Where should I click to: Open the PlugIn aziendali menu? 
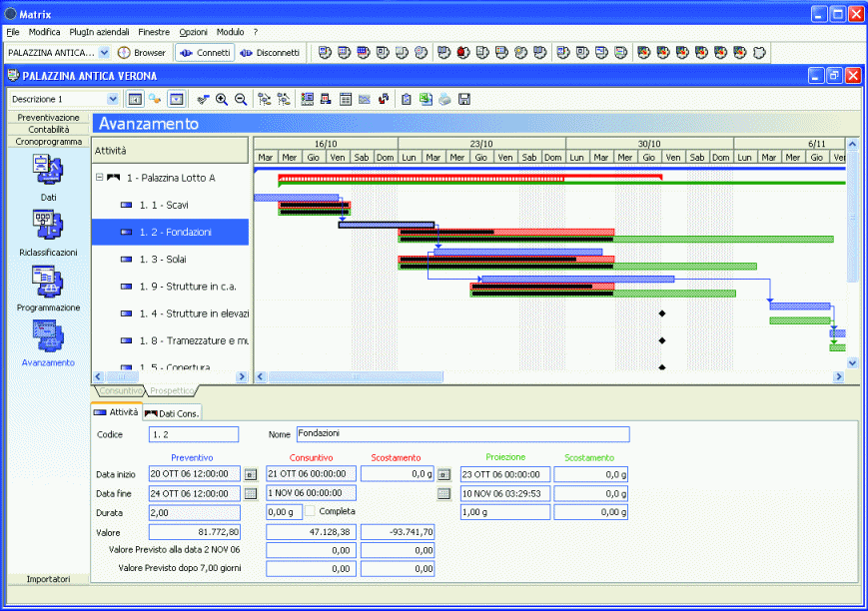pos(99,32)
